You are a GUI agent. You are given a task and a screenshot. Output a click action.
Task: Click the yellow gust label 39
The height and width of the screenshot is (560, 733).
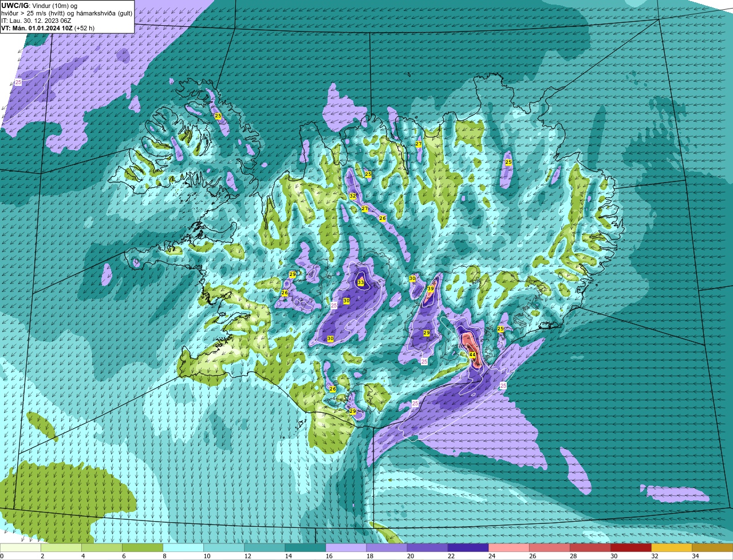[430, 289]
